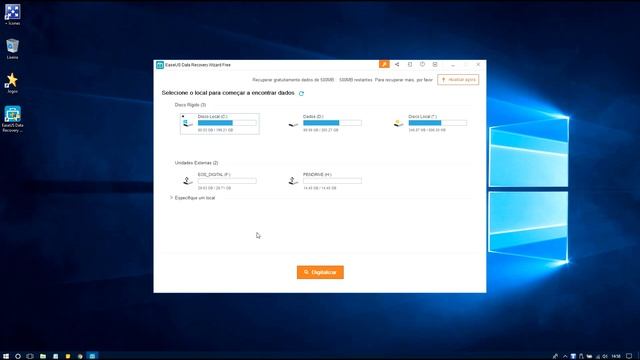Click the taskbar clock
This screenshot has height=360, width=640.
pyautogui.click(x=616, y=356)
